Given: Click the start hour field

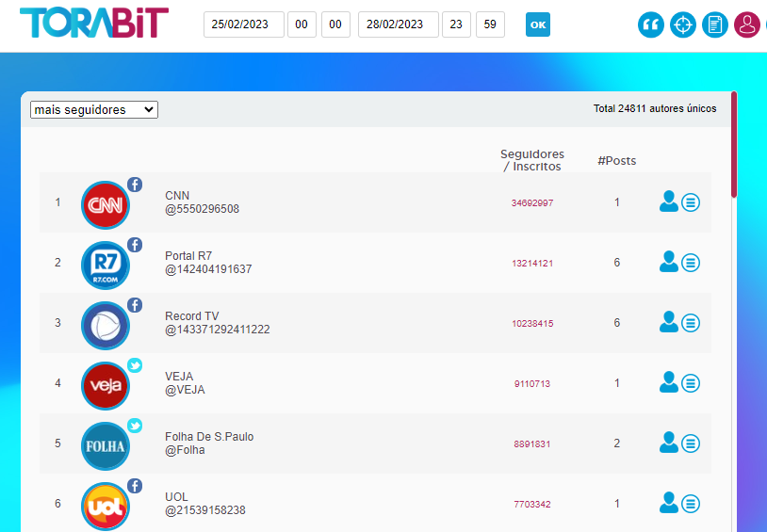Looking at the screenshot, I should [302, 24].
